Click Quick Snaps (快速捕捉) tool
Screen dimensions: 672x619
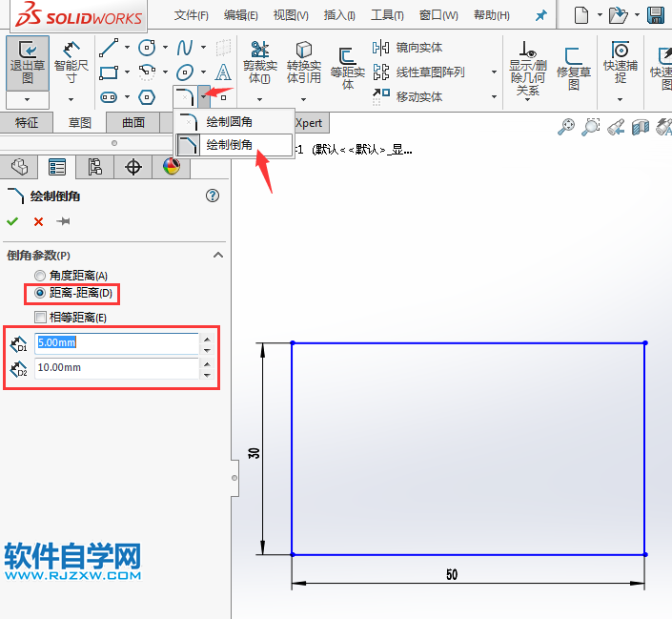[621, 62]
